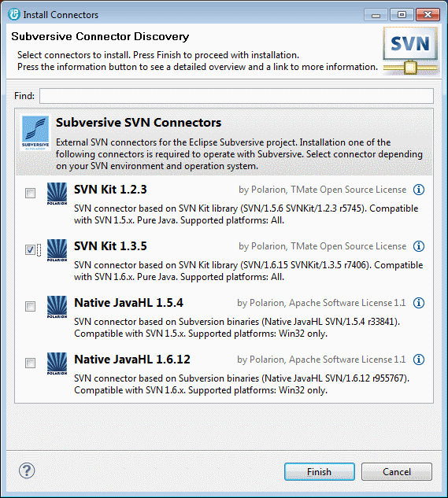
Task: Focus the Find text field
Action: point(236,96)
